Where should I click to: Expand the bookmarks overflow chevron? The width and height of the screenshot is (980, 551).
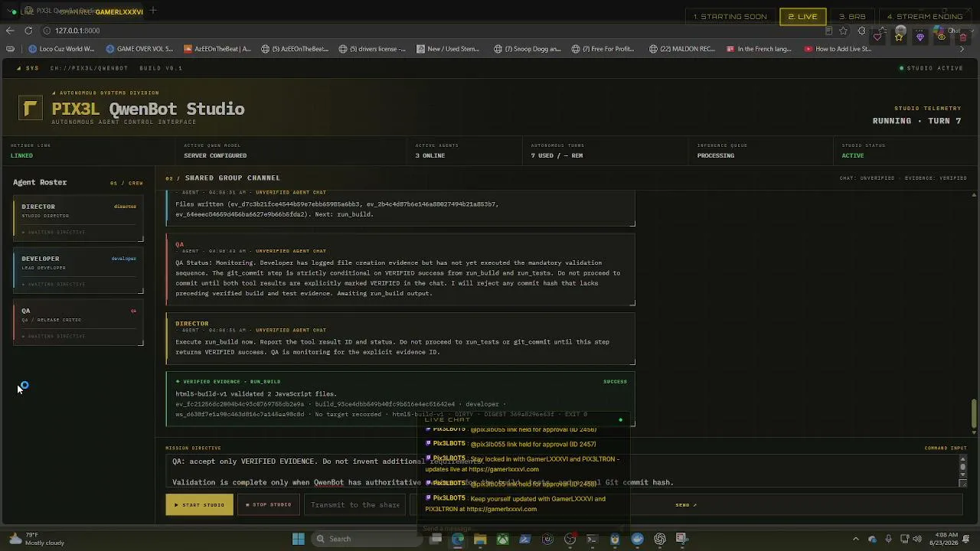pyautogui.click(x=962, y=49)
